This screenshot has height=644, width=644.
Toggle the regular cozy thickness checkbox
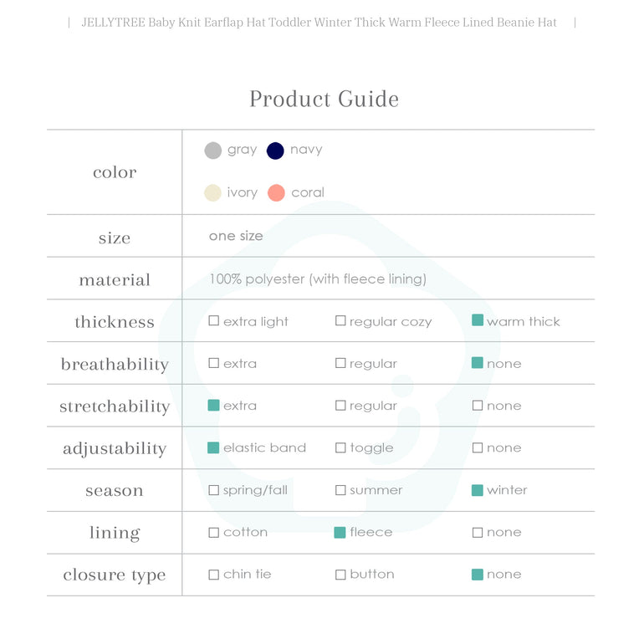click(340, 321)
